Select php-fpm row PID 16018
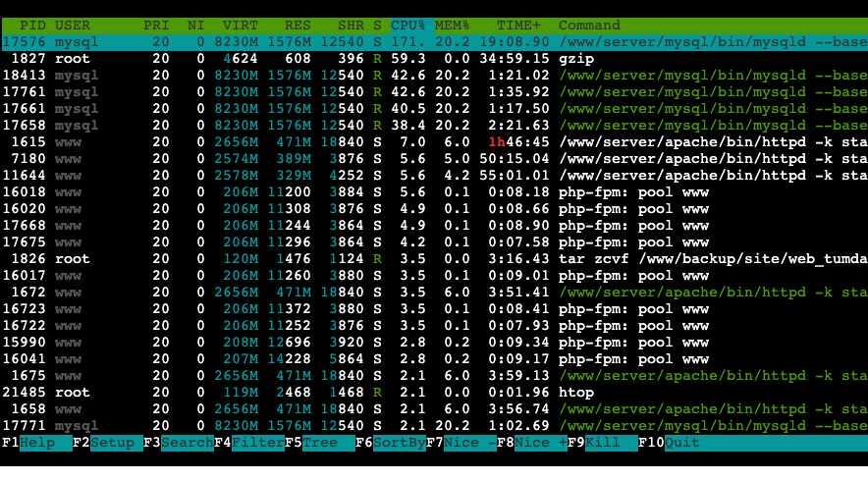868x481 pixels. (435, 192)
